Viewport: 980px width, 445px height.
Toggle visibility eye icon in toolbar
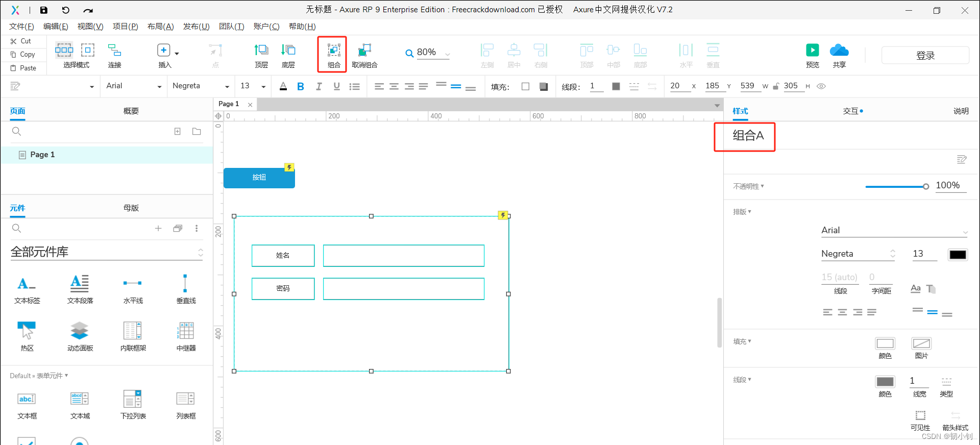(821, 86)
